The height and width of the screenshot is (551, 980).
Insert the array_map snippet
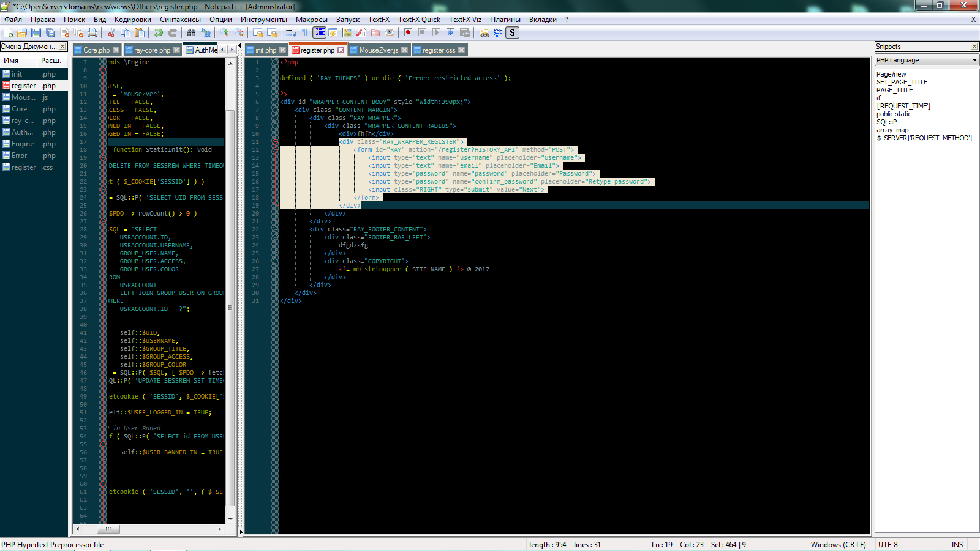pos(892,130)
